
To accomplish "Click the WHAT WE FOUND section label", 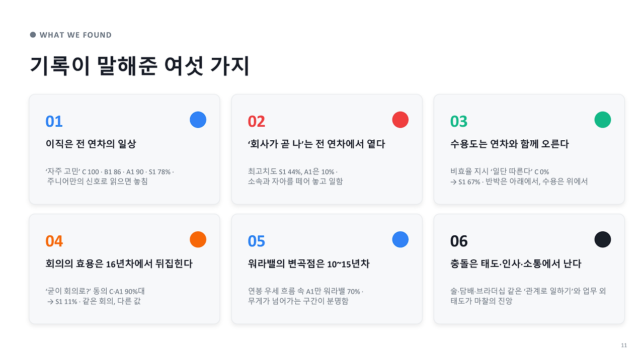I will point(75,35).
